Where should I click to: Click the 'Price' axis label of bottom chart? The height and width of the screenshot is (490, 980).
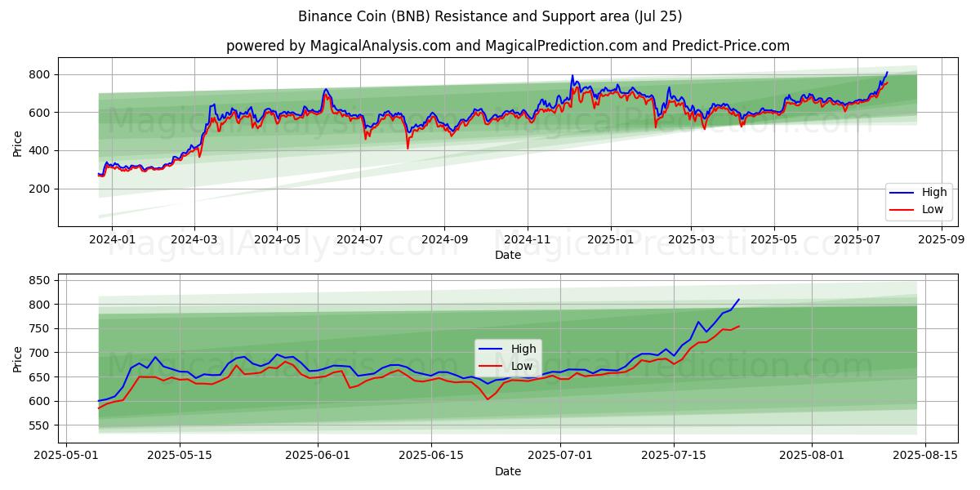18,358
